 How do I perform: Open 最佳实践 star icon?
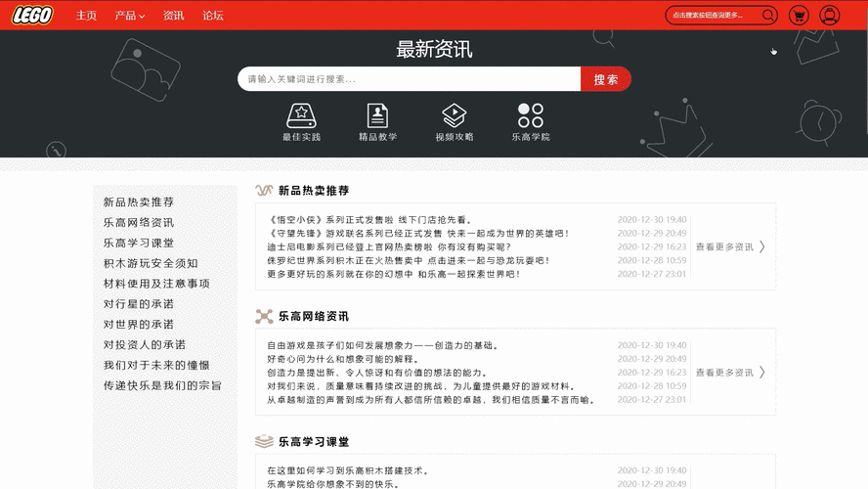(x=301, y=115)
